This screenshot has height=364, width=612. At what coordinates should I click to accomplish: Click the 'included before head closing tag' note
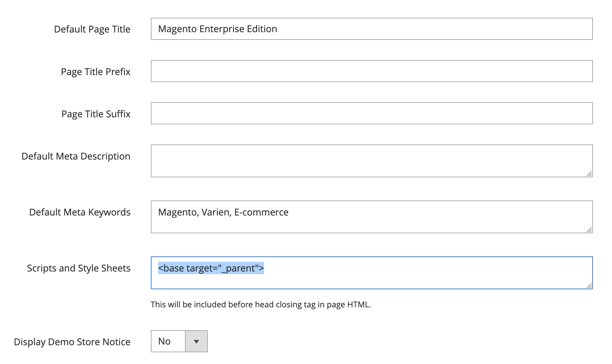pyautogui.click(x=261, y=304)
